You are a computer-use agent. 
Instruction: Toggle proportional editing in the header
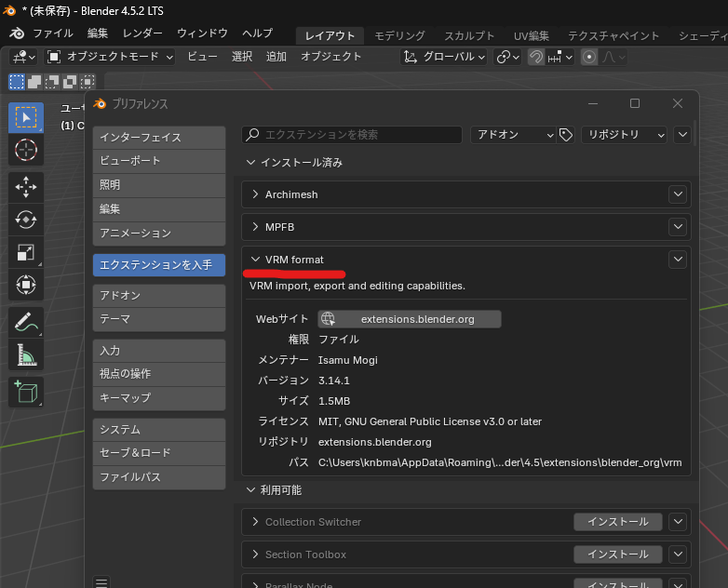(x=589, y=57)
